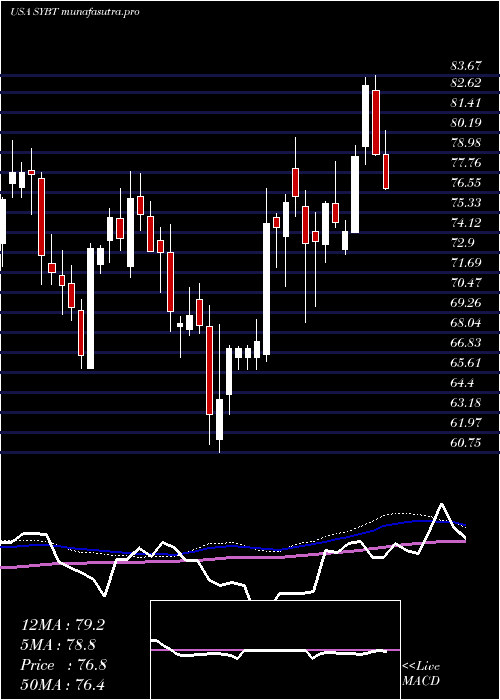Viewport: 500px width, 700px height.
Task: Click inside the Live MACD inset chart
Action: click(275, 650)
